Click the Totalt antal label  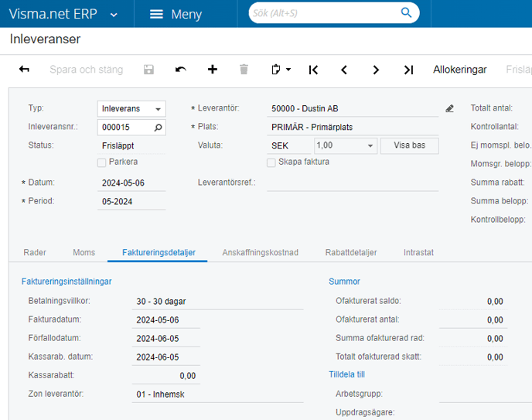491,108
